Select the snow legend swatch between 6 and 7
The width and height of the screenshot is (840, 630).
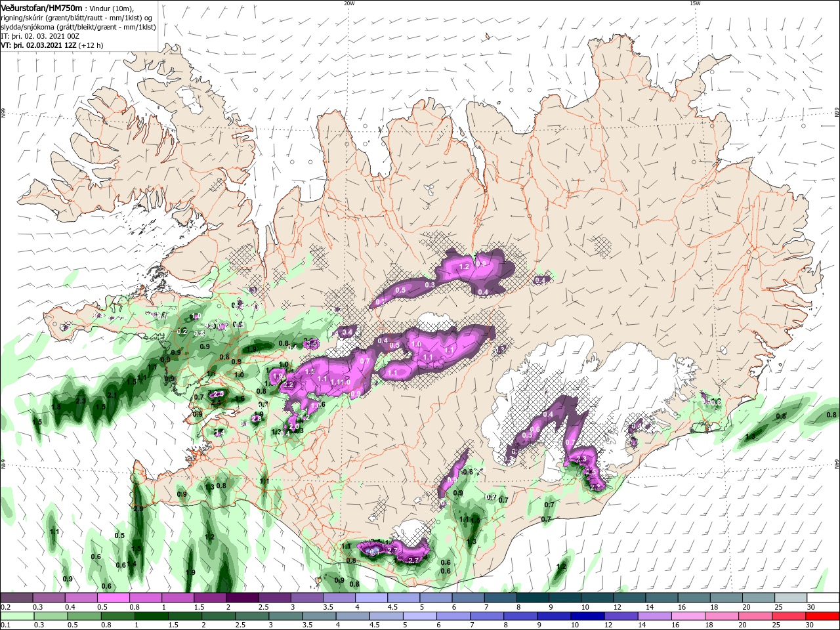coord(468,598)
